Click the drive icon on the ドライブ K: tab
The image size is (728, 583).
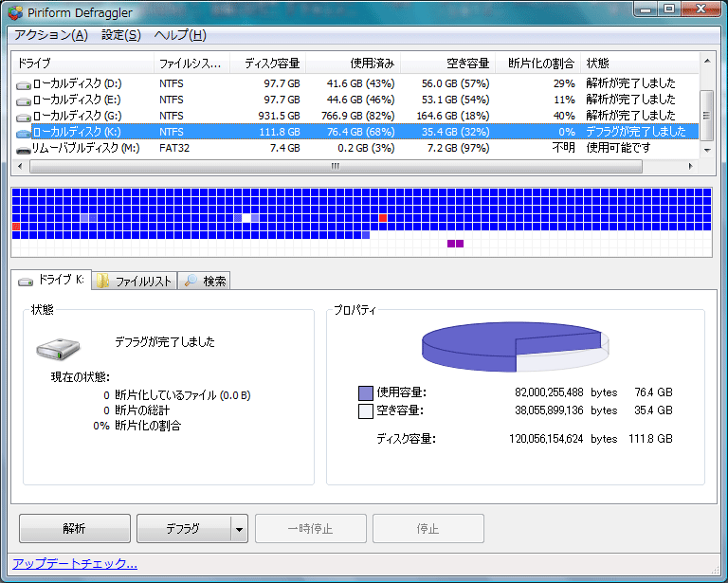tap(26, 282)
